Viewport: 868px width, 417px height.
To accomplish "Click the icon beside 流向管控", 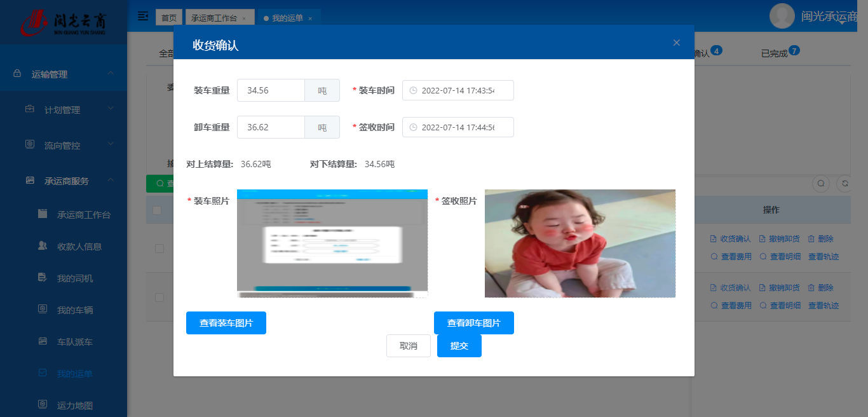I will pos(30,145).
